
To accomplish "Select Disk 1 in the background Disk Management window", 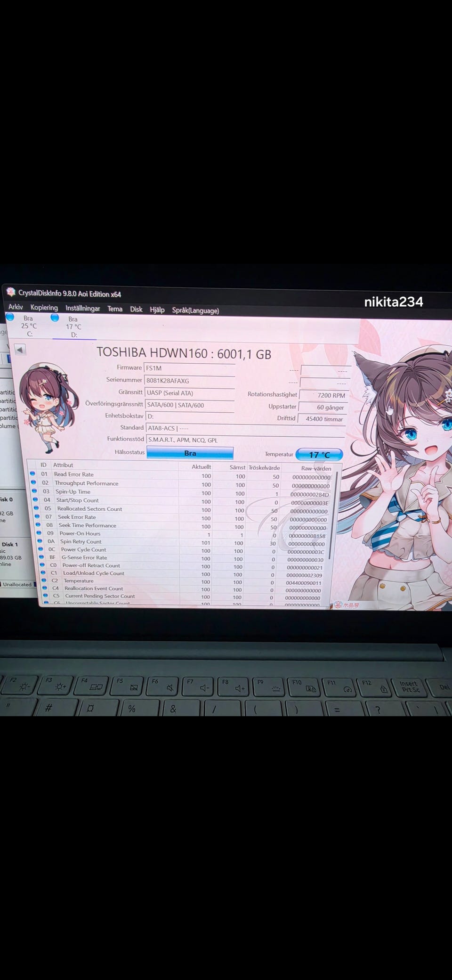I will (9, 544).
